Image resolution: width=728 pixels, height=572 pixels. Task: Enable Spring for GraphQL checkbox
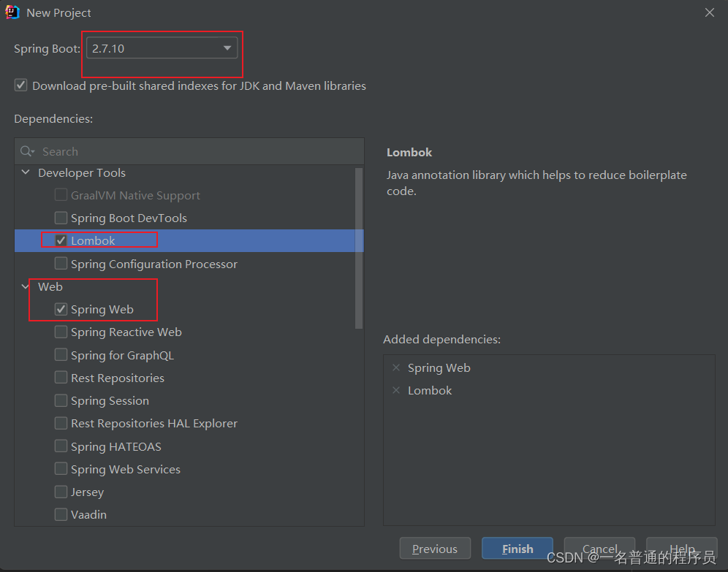[x=61, y=355]
